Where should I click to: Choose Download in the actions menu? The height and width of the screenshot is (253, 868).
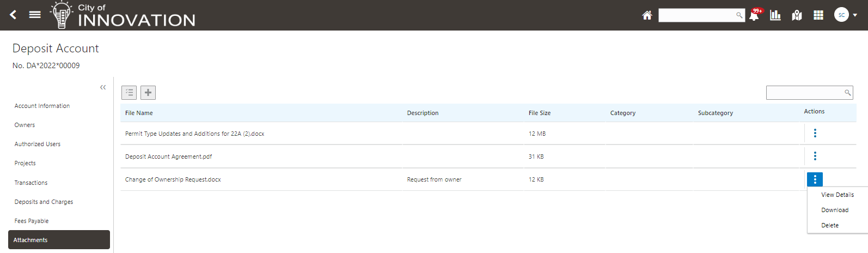pyautogui.click(x=835, y=210)
